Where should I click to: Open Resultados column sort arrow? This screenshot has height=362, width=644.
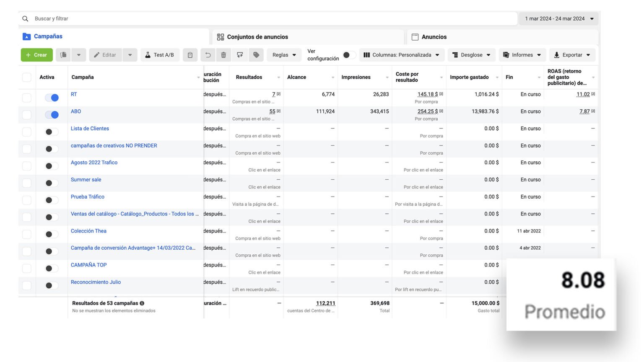(279, 78)
